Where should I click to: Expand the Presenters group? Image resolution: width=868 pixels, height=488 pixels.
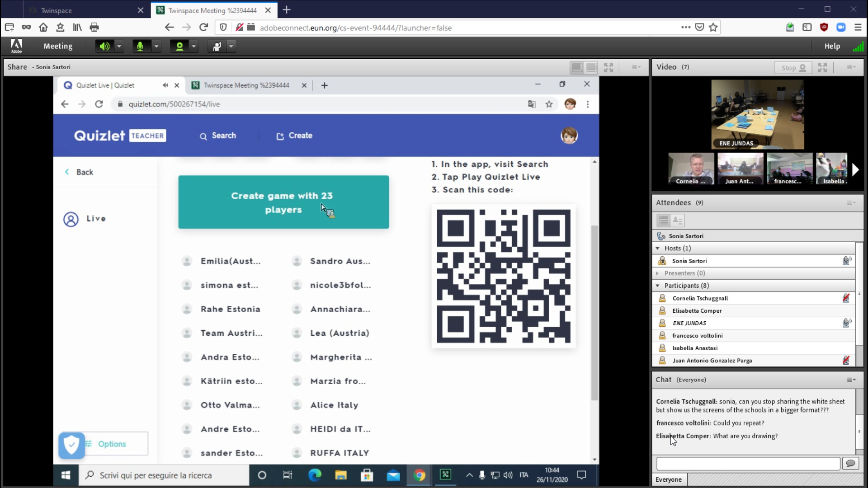click(658, 273)
